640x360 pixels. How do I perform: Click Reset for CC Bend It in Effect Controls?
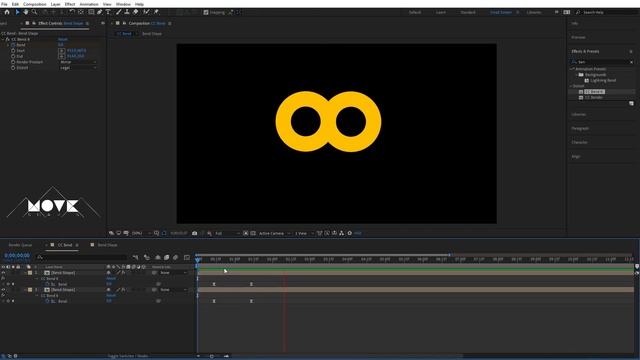tap(63, 39)
